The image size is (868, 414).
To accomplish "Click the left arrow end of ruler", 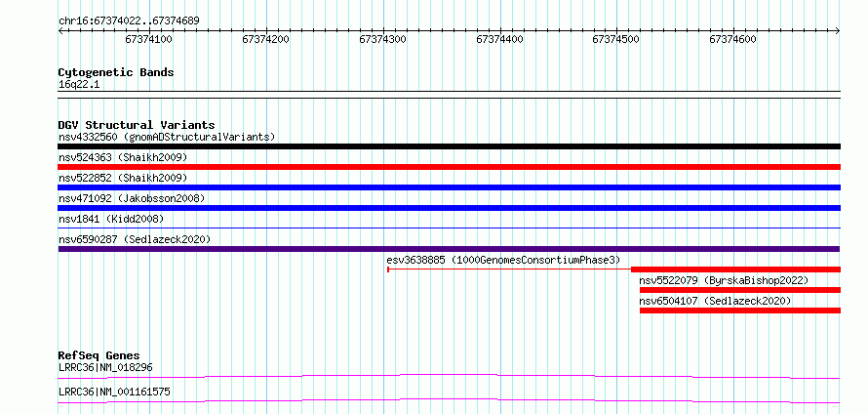I will [60, 30].
